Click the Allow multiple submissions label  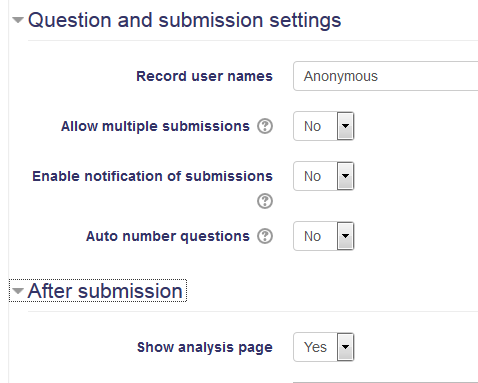pos(155,126)
